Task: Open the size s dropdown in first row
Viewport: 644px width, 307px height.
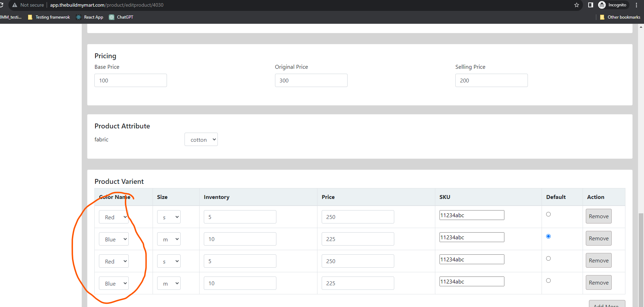Action: (x=169, y=217)
